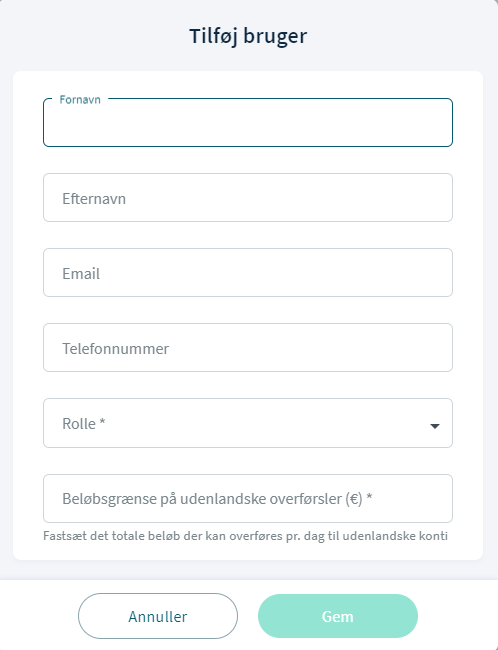Click into the Efternavn input field
The width and height of the screenshot is (498, 650).
pyautogui.click(x=248, y=198)
